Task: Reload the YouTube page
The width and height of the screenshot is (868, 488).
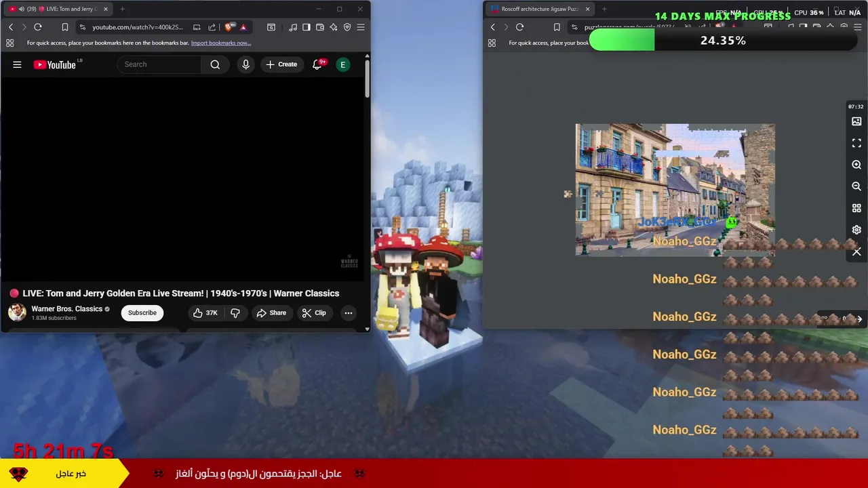Action: (38, 27)
